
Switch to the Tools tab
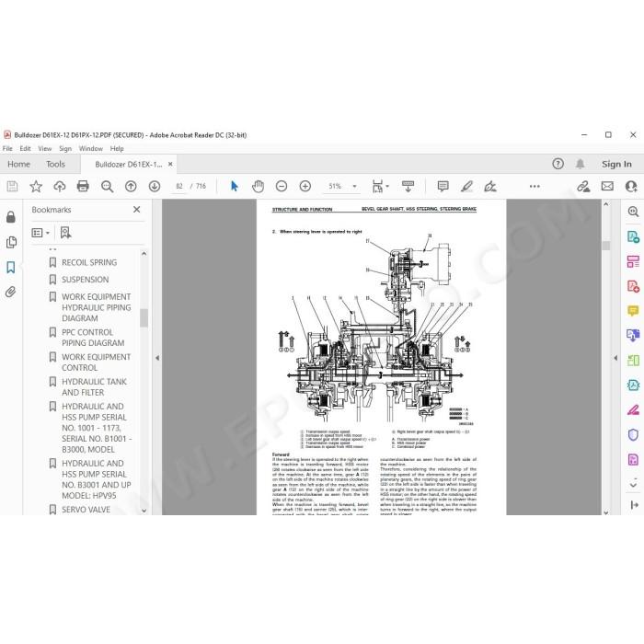click(55, 165)
